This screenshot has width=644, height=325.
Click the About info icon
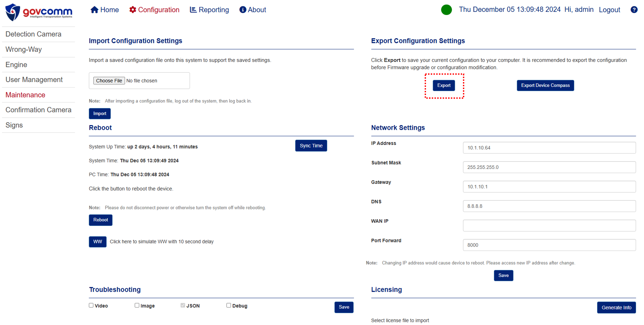[243, 10]
